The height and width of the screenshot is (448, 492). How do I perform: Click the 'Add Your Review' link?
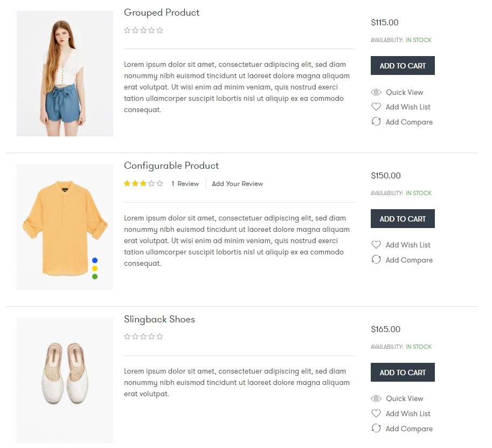click(237, 184)
